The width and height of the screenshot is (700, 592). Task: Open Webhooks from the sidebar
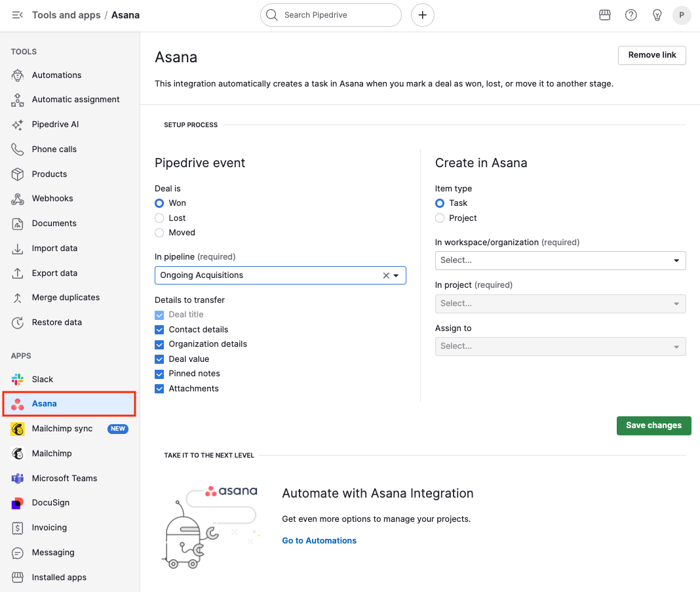click(x=52, y=199)
